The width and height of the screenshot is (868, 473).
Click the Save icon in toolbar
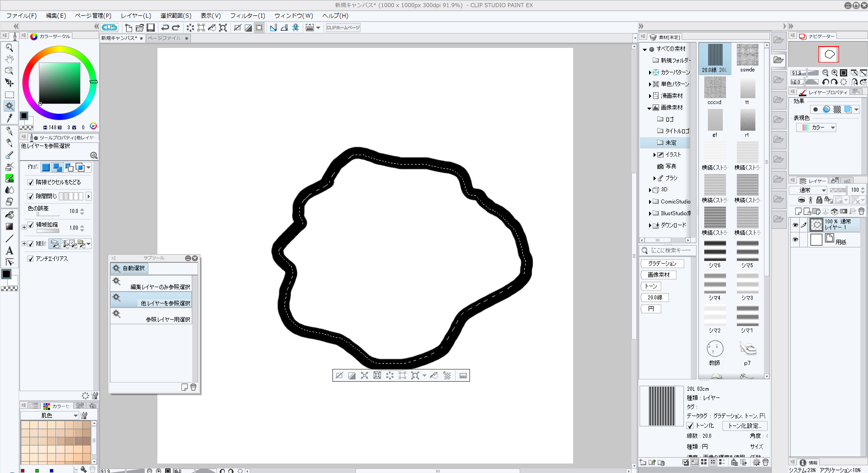(151, 28)
